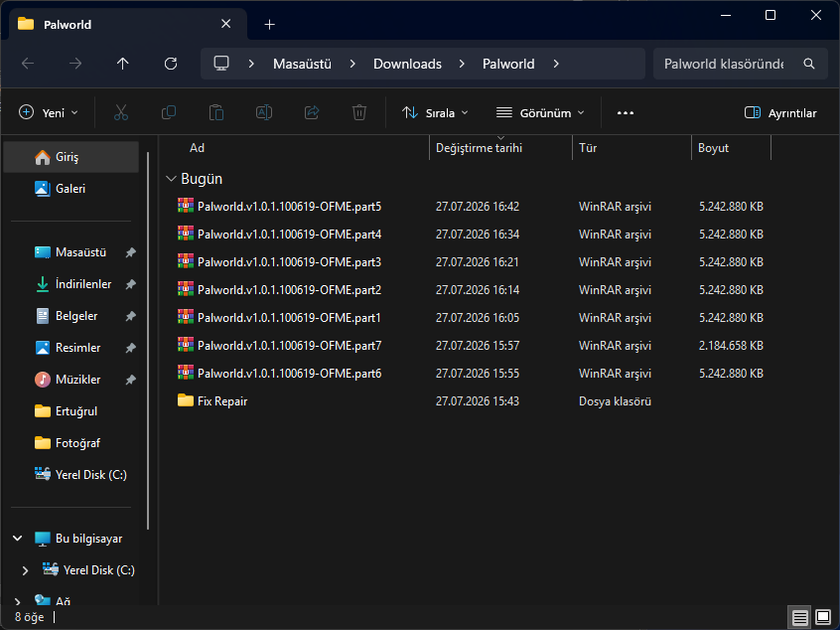Image resolution: width=840 pixels, height=630 pixels.
Task: Sort by Tür column header
Action: click(632, 148)
